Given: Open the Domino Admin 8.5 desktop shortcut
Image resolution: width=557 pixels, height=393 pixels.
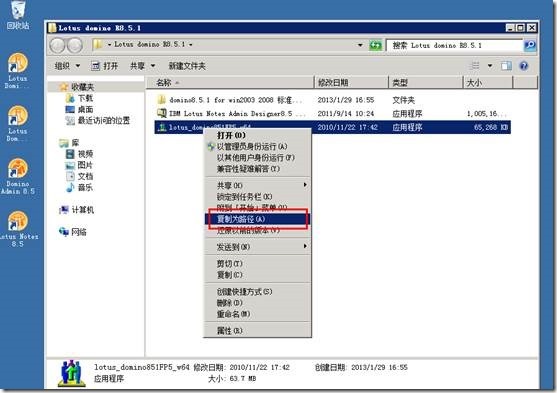Looking at the screenshot, I should [18, 176].
